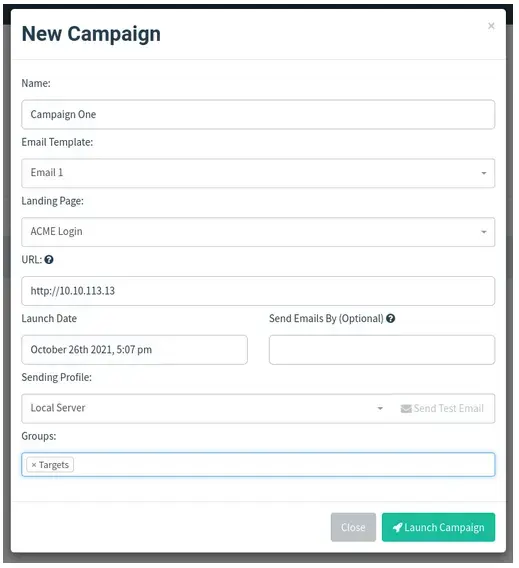Select the Launch Date field
This screenshot has height=568, width=519.
134,350
